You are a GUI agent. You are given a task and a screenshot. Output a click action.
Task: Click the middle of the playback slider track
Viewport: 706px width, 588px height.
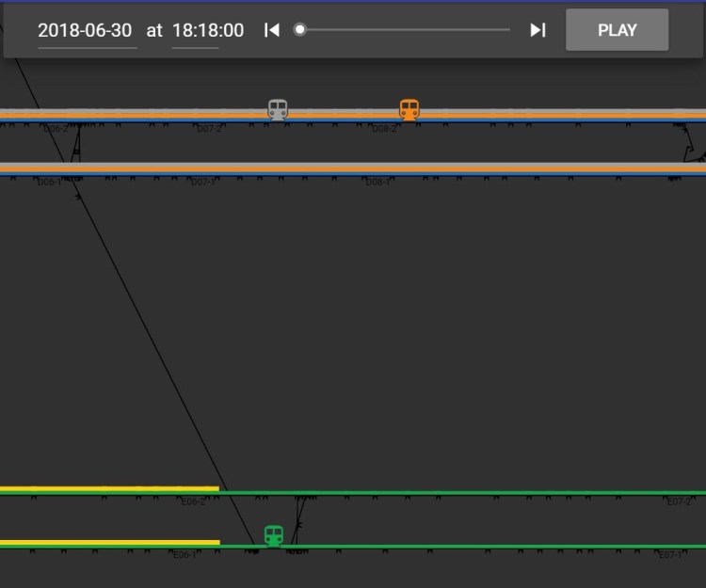(x=405, y=30)
